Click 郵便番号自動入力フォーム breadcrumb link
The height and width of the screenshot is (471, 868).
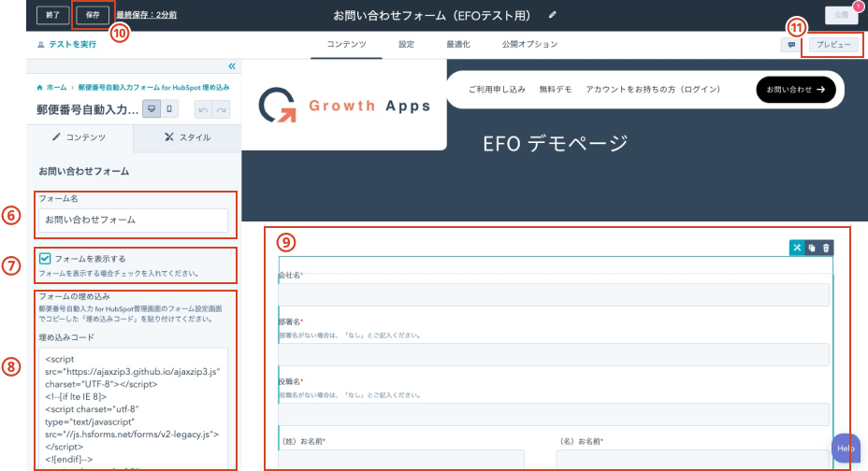153,87
